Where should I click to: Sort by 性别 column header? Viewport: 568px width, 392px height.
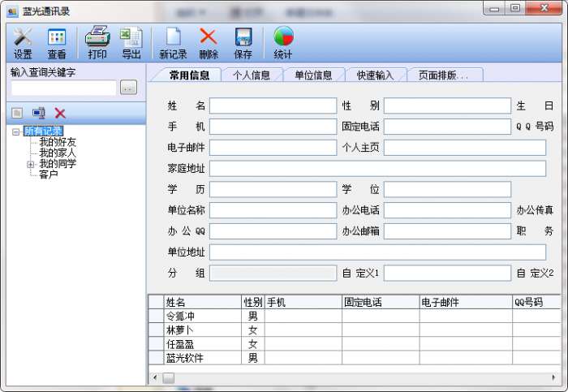(x=253, y=302)
